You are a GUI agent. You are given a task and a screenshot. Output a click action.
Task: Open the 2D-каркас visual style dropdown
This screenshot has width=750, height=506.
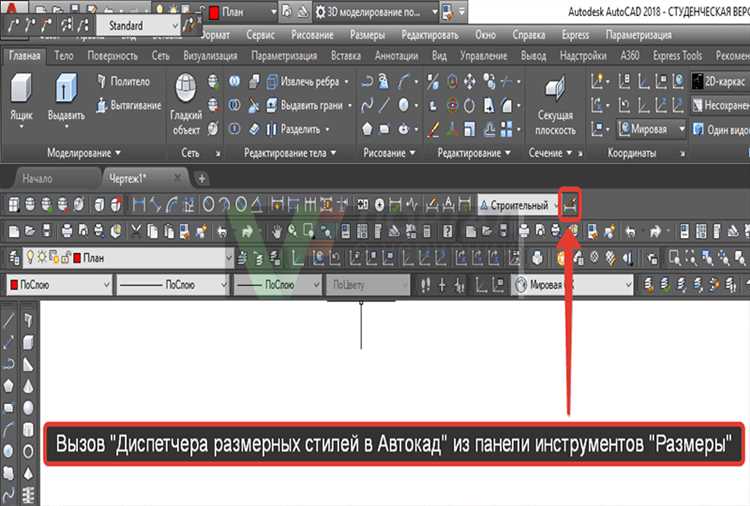point(720,81)
